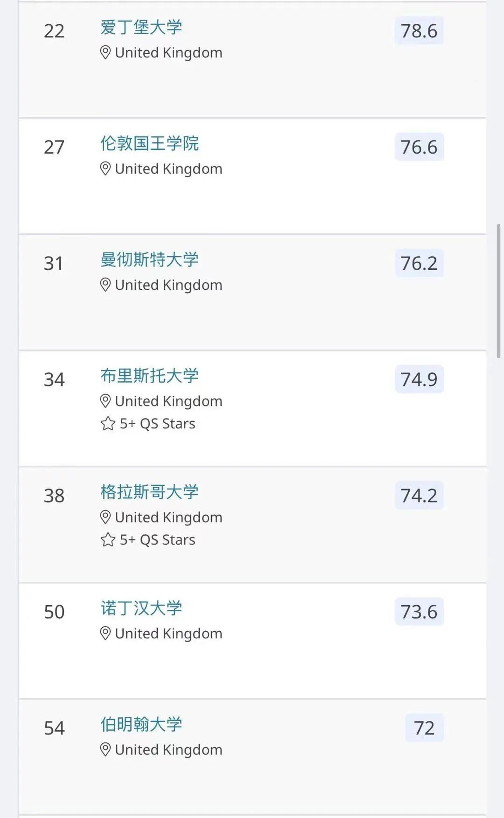Open 格拉斯哥大学 university link
This screenshot has height=818, width=504.
pyautogui.click(x=149, y=492)
